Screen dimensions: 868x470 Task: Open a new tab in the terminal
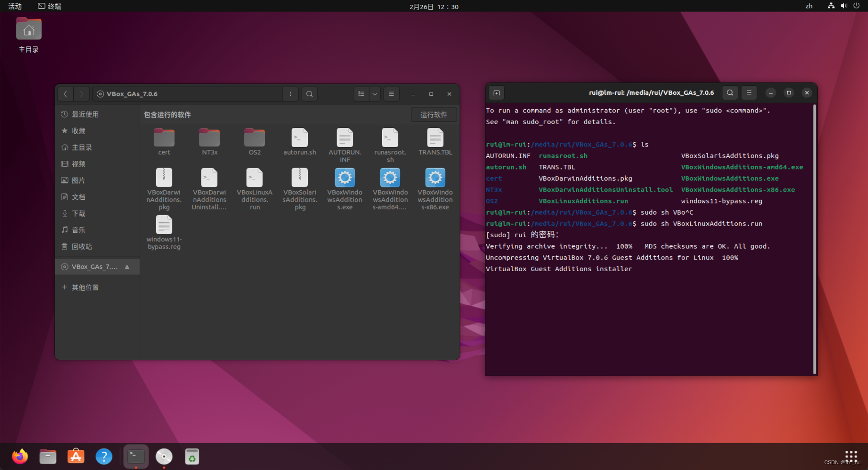(x=496, y=93)
